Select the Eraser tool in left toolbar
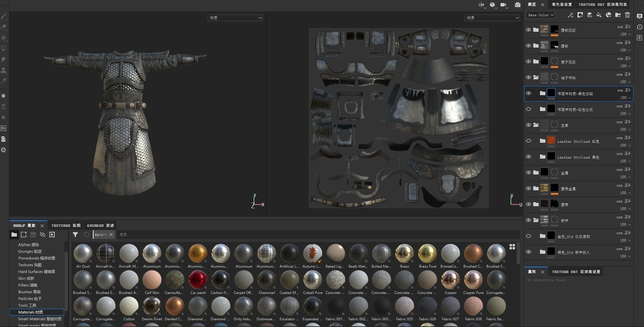This screenshot has height=327, width=644. (x=4, y=27)
